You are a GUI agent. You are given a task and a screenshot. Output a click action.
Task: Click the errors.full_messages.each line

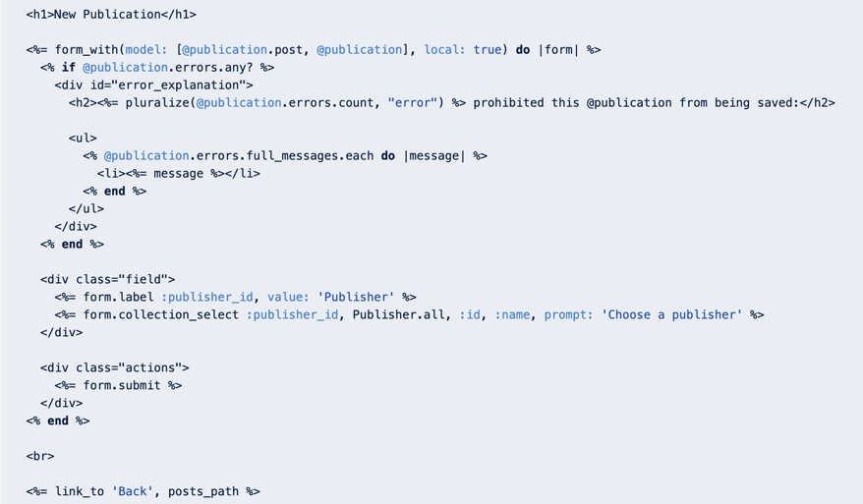click(x=285, y=155)
